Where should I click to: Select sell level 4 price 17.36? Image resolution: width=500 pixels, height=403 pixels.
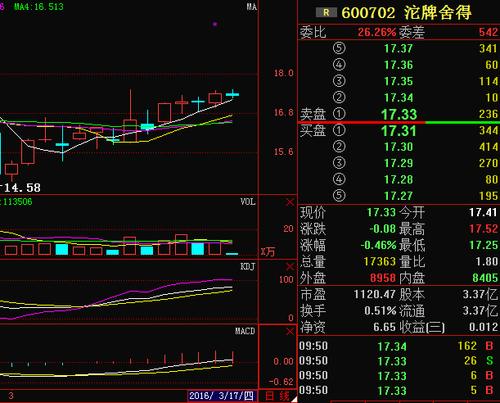tap(398, 65)
